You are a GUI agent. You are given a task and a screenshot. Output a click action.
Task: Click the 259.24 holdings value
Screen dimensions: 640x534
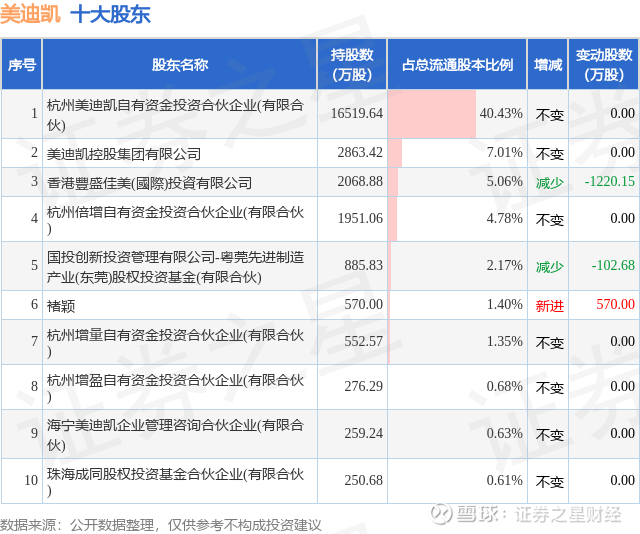364,433
